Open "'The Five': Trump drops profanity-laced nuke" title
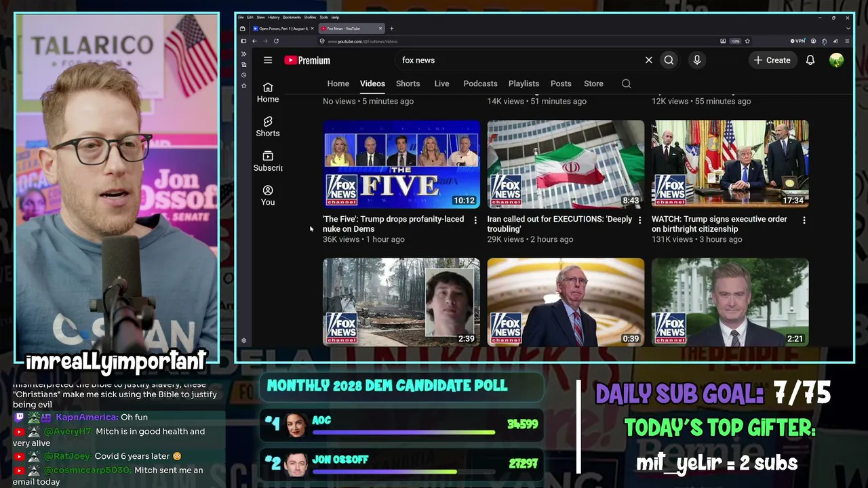 pyautogui.click(x=393, y=224)
